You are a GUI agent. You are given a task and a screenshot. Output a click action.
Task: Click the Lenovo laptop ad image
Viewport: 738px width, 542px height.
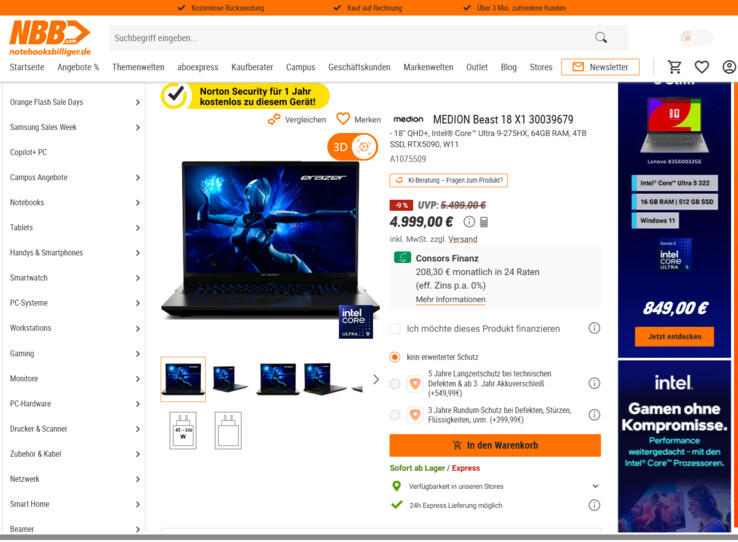[x=674, y=125]
